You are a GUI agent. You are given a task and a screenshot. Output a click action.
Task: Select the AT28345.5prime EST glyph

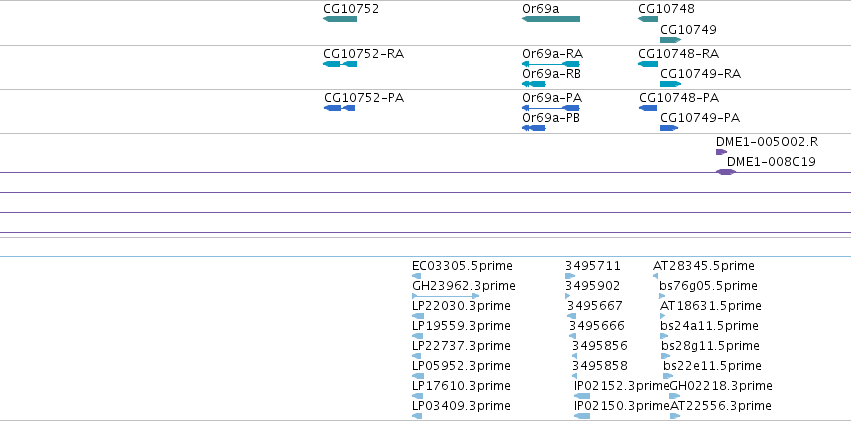[655, 276]
